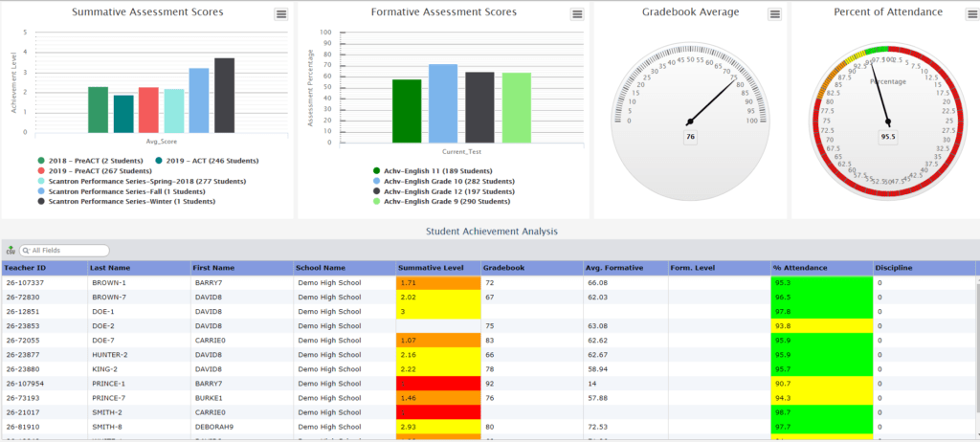This screenshot has height=442, width=980.
Task: Click the Discipline column header
Action: 894,268
